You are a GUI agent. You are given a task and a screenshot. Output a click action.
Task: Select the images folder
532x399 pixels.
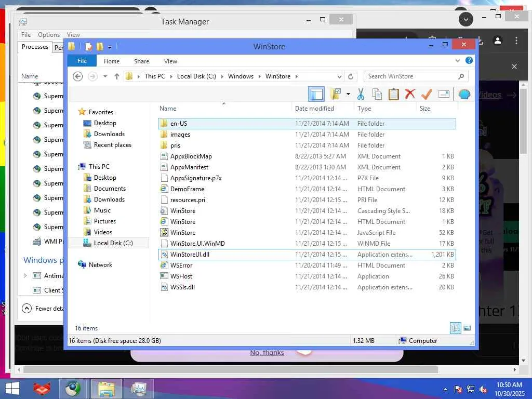pyautogui.click(x=307, y=135)
